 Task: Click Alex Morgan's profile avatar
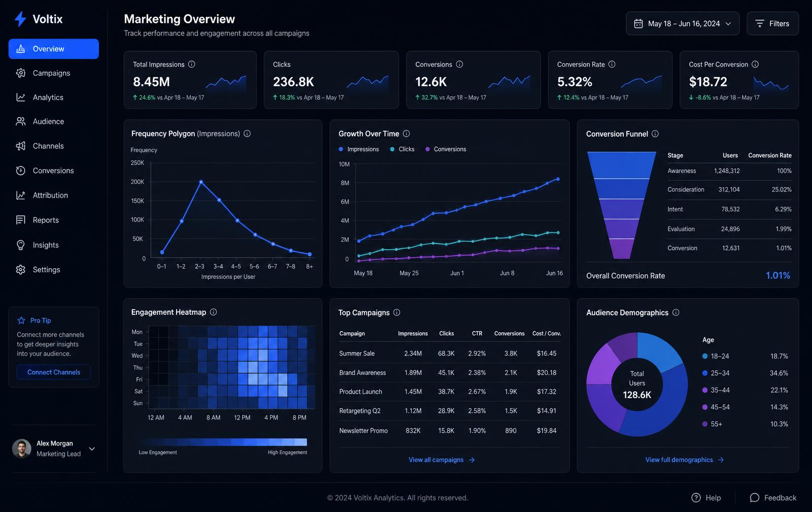click(21, 449)
